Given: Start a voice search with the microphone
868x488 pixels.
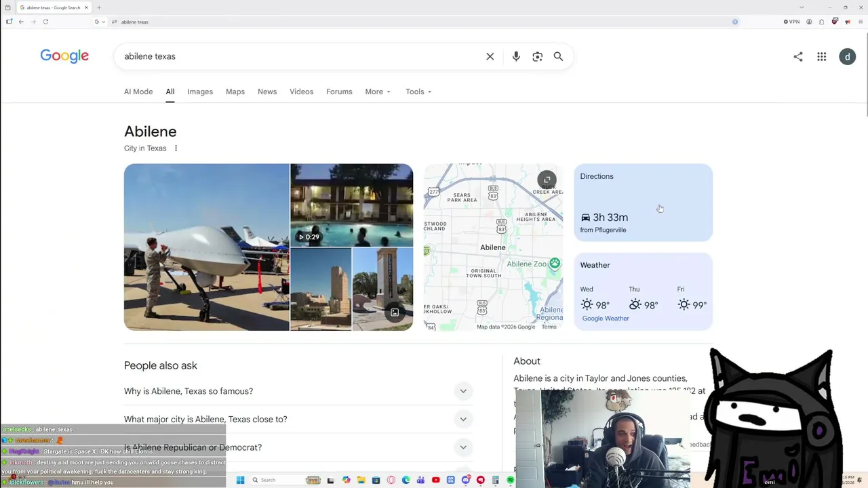Looking at the screenshot, I should pyautogui.click(x=516, y=56).
